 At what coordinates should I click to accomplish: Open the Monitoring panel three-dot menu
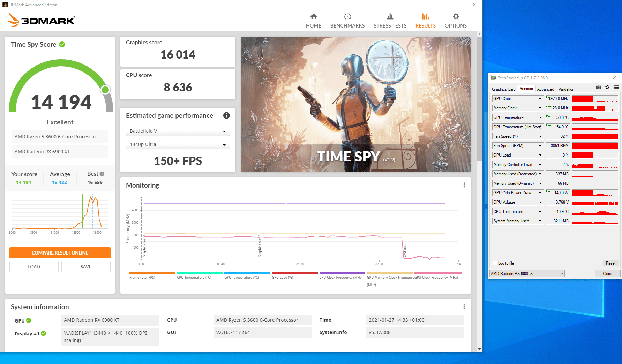tap(464, 185)
